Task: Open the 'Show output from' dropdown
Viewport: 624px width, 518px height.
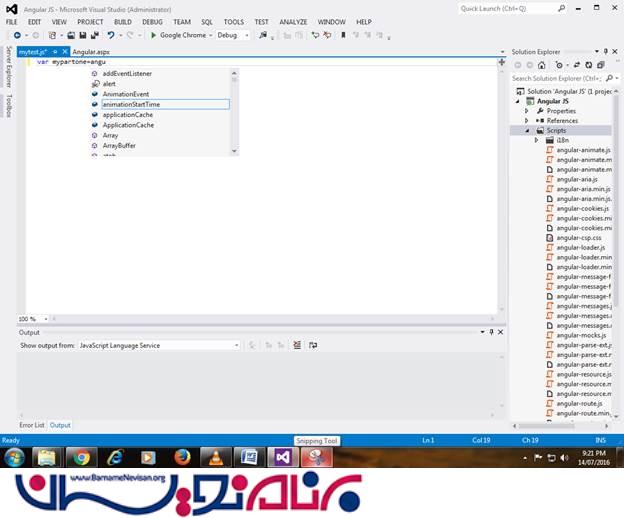Action: coord(236,345)
